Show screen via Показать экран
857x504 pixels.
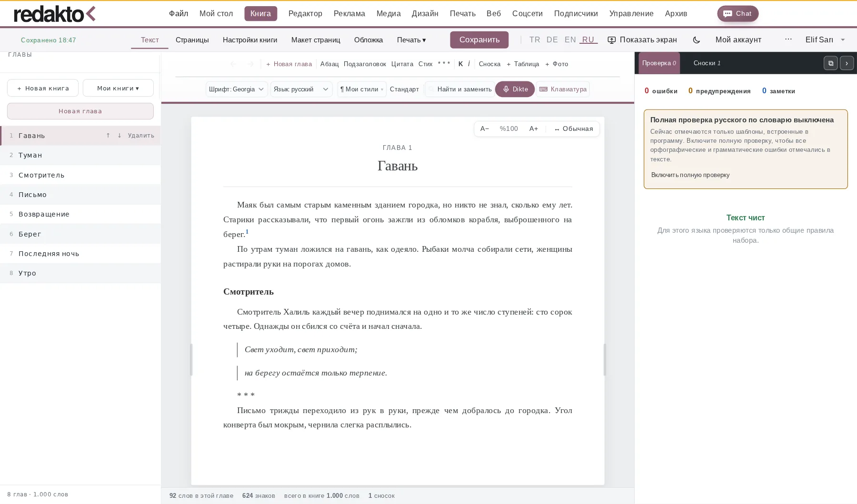[x=642, y=40]
